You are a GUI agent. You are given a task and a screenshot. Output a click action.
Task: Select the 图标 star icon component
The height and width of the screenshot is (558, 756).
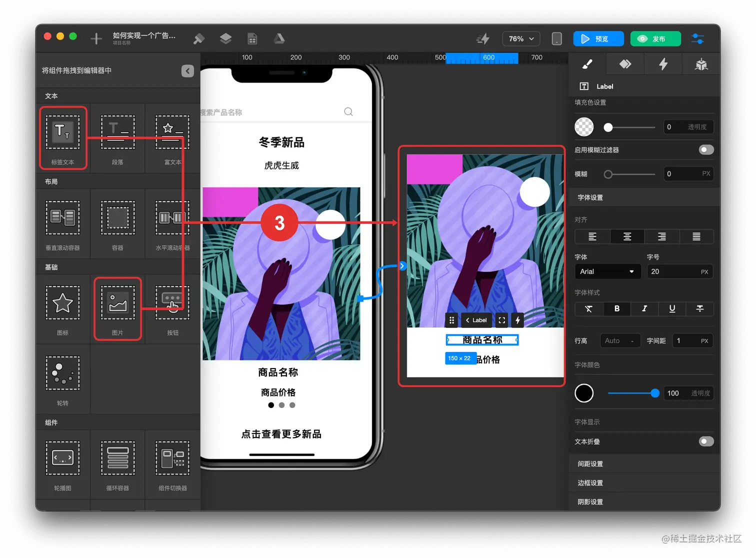coord(63,308)
